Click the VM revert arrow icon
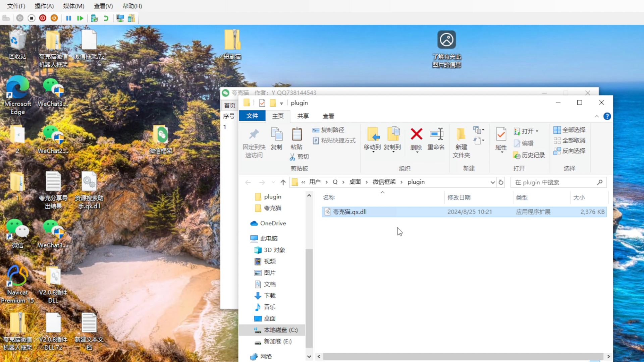 coord(106,18)
